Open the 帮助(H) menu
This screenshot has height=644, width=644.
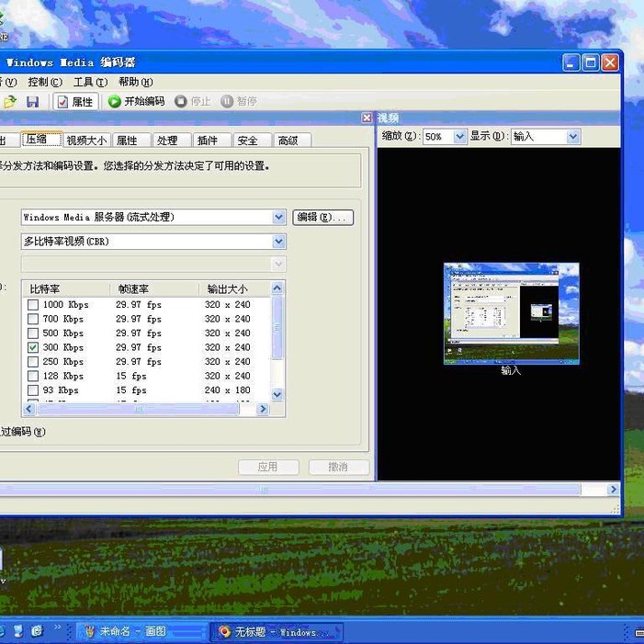pos(136,82)
